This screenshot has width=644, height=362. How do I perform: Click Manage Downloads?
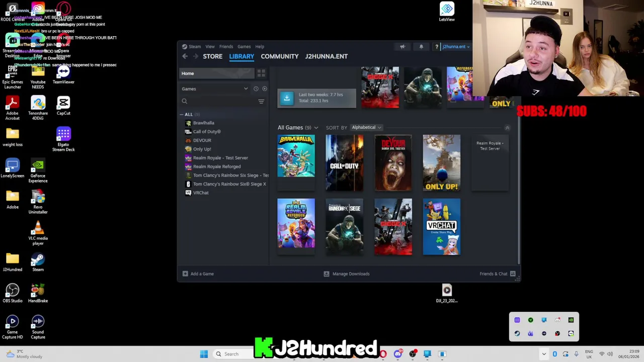[346, 274]
